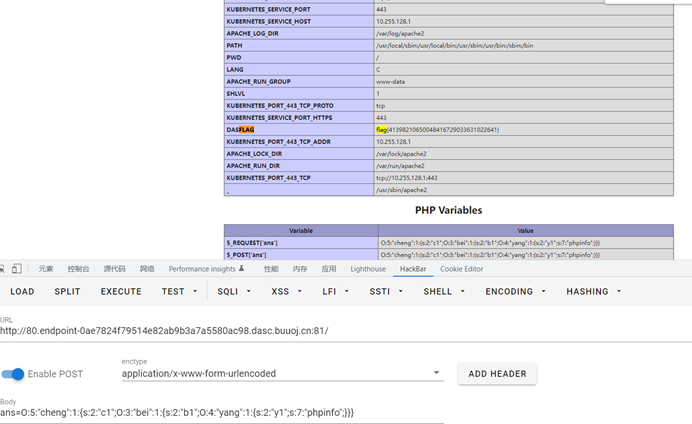The height and width of the screenshot is (424, 692).
Task: Switch to the Cookie Editor tab
Action: (461, 269)
